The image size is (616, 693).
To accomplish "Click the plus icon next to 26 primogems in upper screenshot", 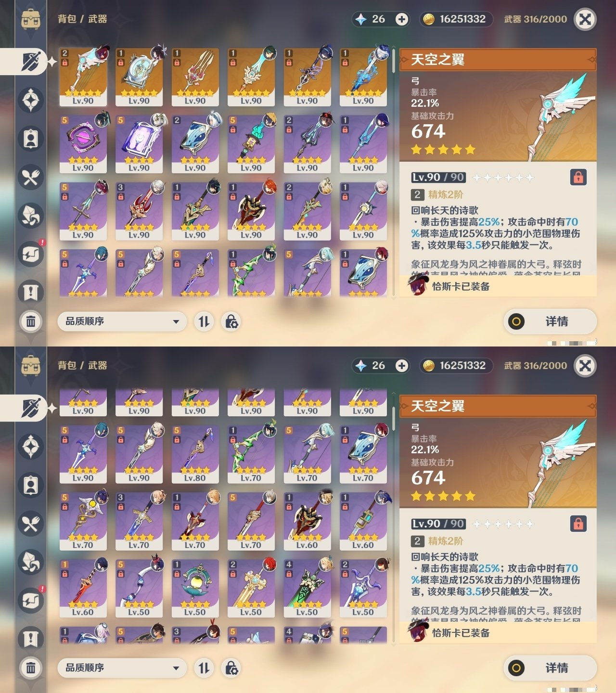I will click(402, 19).
